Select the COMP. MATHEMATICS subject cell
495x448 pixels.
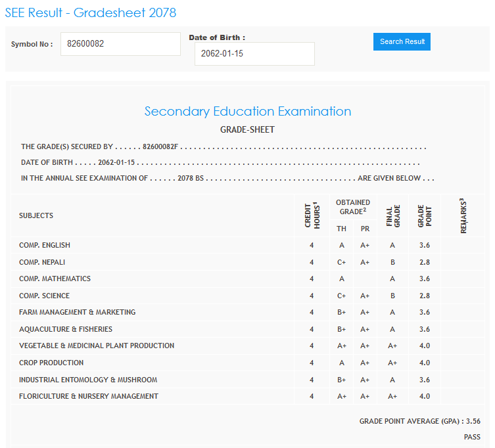pyautogui.click(x=55, y=279)
